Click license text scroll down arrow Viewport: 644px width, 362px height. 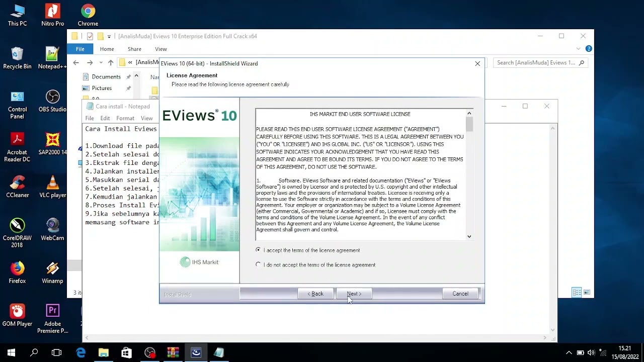469,236
